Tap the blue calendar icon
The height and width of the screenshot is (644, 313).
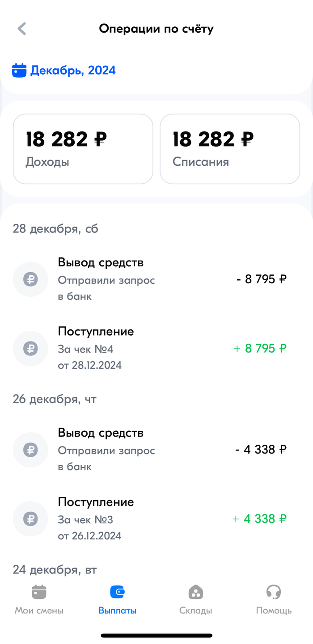19,71
